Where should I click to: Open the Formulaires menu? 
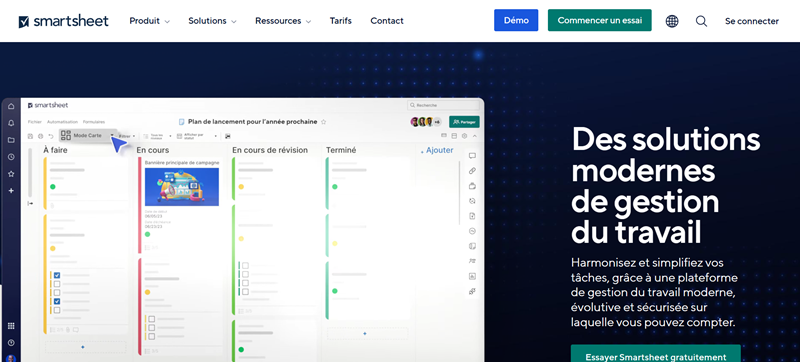pyautogui.click(x=94, y=122)
